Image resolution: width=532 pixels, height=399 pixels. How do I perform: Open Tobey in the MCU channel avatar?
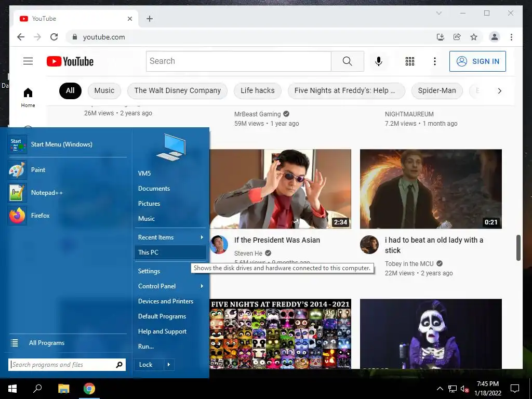point(369,245)
